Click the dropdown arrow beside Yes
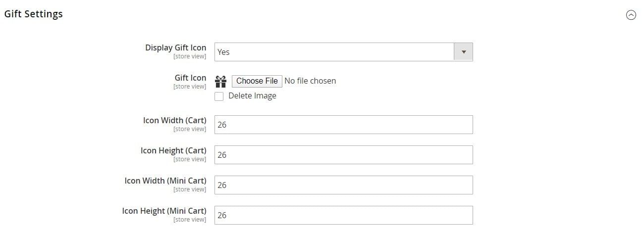 click(464, 52)
